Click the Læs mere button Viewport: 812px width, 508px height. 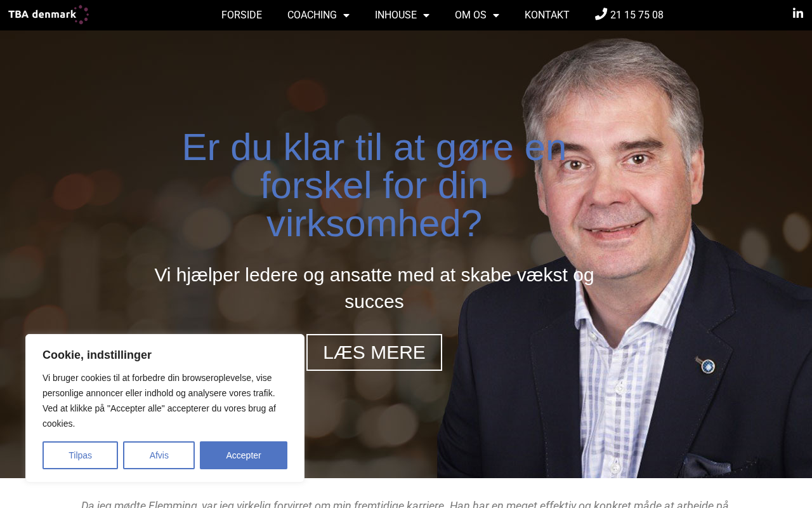tap(374, 352)
